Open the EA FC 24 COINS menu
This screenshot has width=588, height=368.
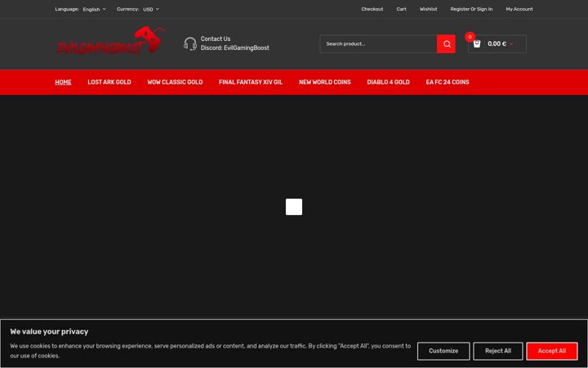coord(448,83)
